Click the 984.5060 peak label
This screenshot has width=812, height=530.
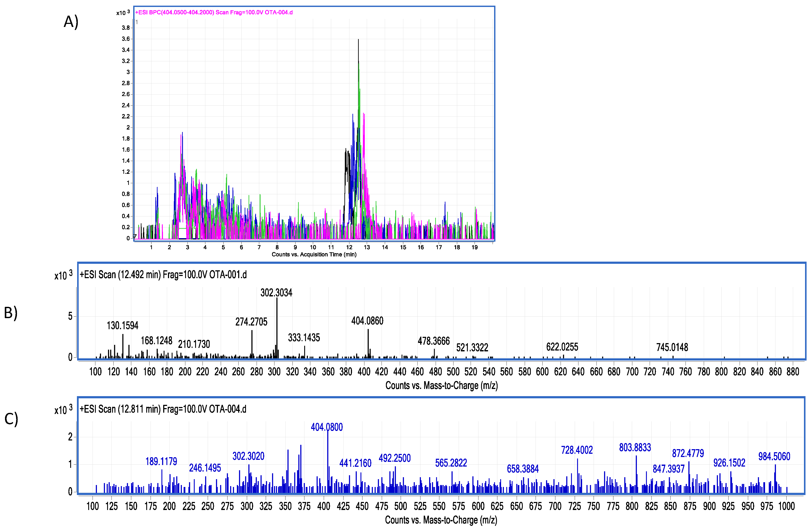pyautogui.click(x=774, y=456)
